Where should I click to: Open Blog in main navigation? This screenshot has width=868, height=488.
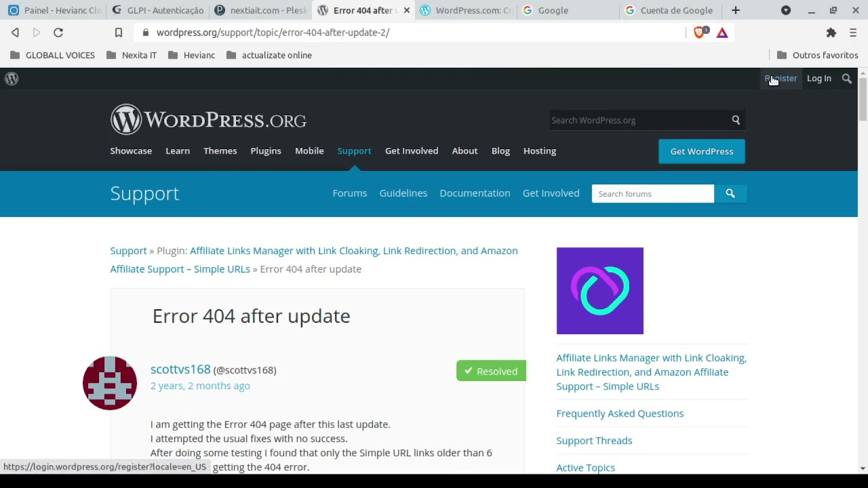tap(500, 151)
